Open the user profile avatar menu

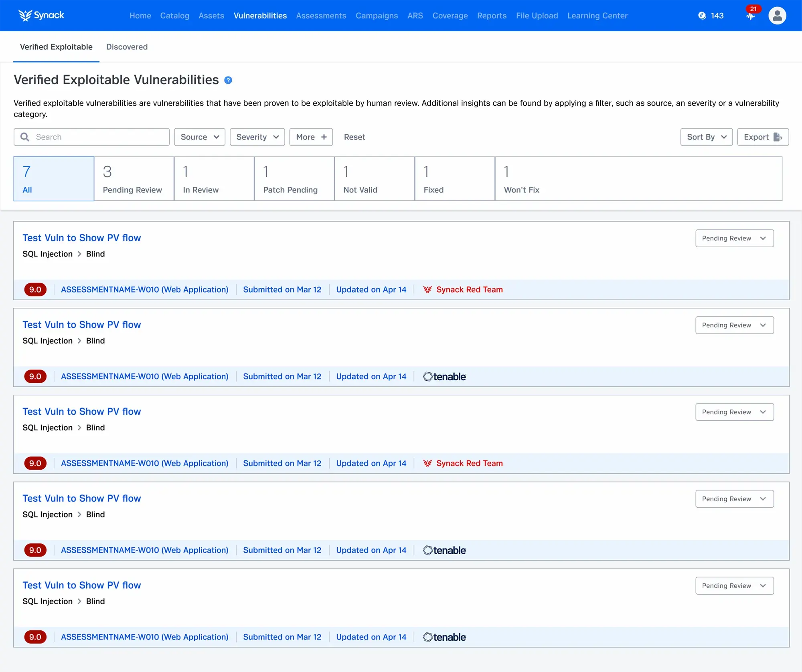[777, 16]
